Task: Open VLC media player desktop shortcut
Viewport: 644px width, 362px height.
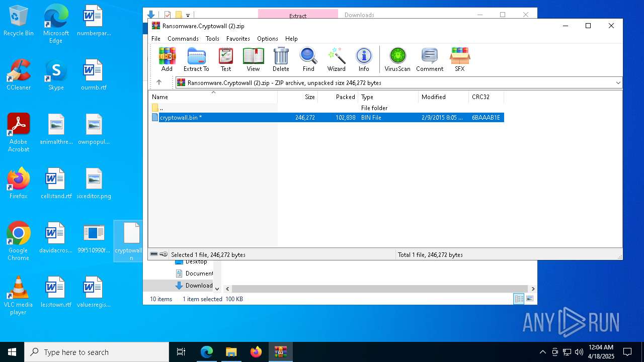Action: pyautogui.click(x=19, y=296)
